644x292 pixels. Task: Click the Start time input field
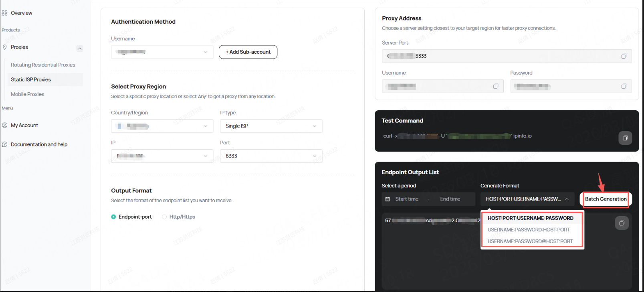[407, 199]
